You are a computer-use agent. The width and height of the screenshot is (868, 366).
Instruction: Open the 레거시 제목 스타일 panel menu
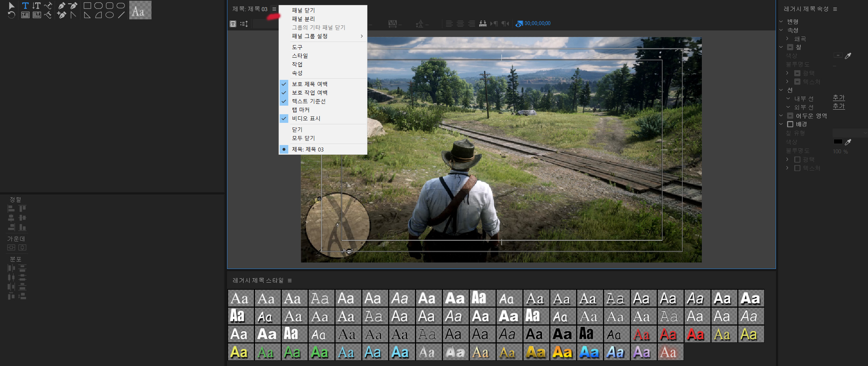290,280
